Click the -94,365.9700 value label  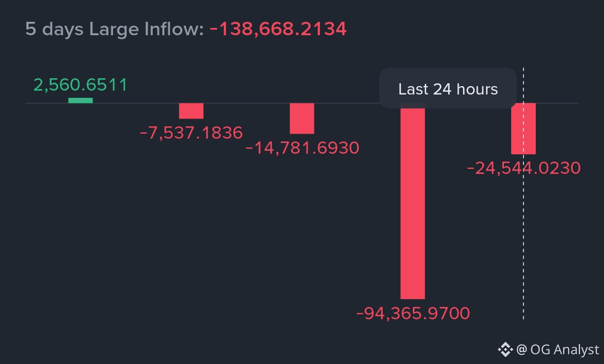coord(413,314)
